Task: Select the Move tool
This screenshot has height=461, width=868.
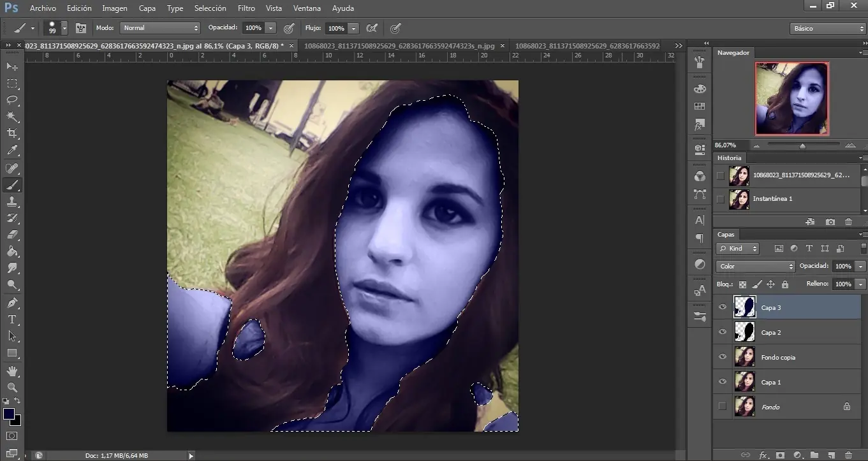Action: (12, 66)
